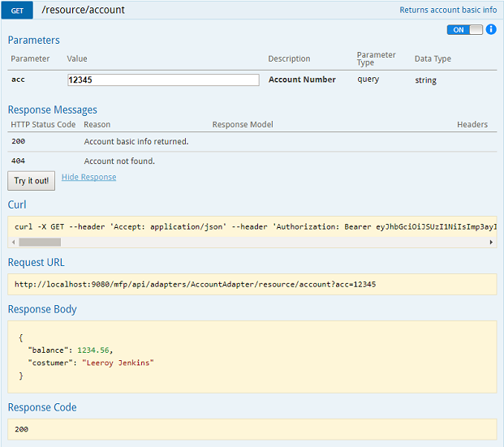Click the Response Code heading
The height and width of the screenshot is (447, 504).
42,407
